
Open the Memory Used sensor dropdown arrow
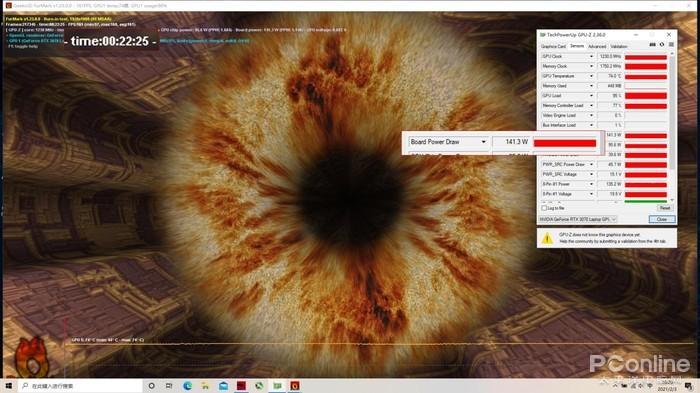(591, 86)
